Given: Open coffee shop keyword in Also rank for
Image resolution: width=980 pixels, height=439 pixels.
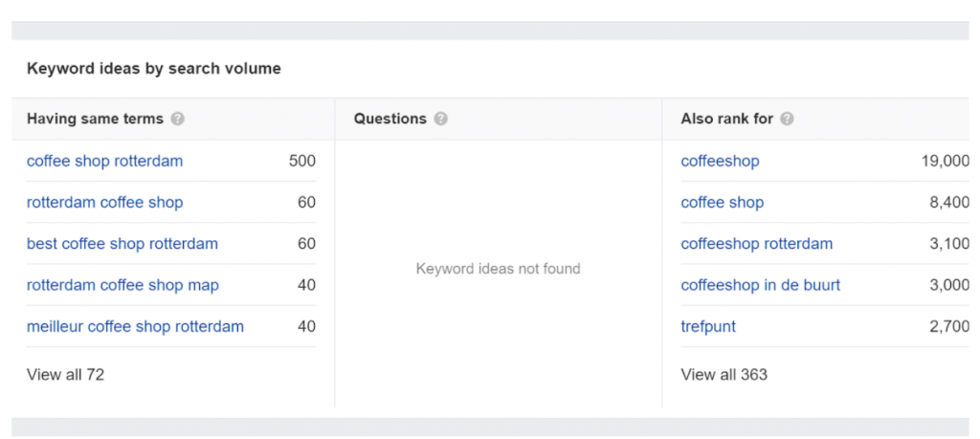Looking at the screenshot, I should point(722,203).
